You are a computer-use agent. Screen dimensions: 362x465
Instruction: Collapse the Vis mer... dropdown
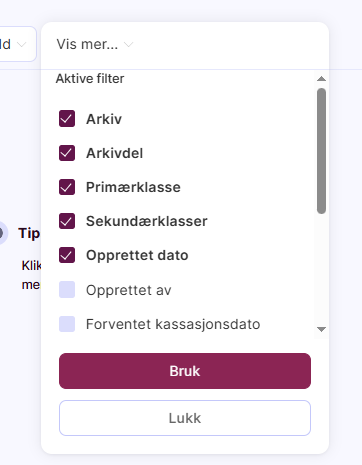tap(95, 44)
